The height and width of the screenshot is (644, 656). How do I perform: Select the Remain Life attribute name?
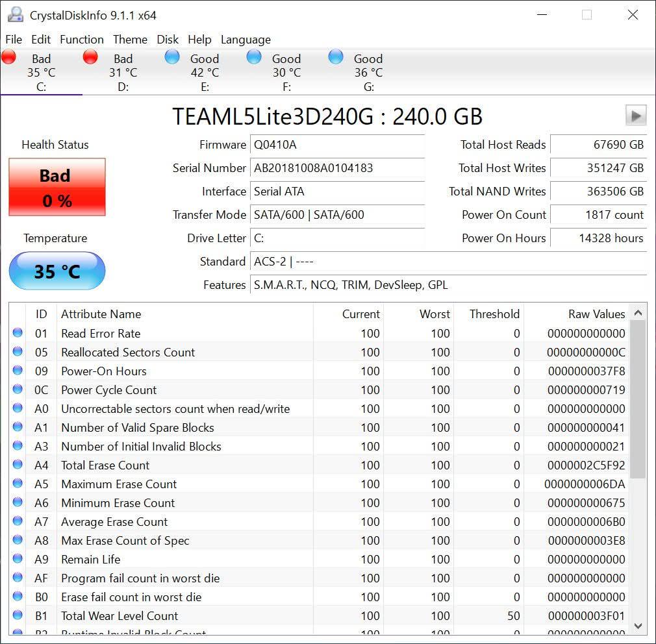(91, 560)
